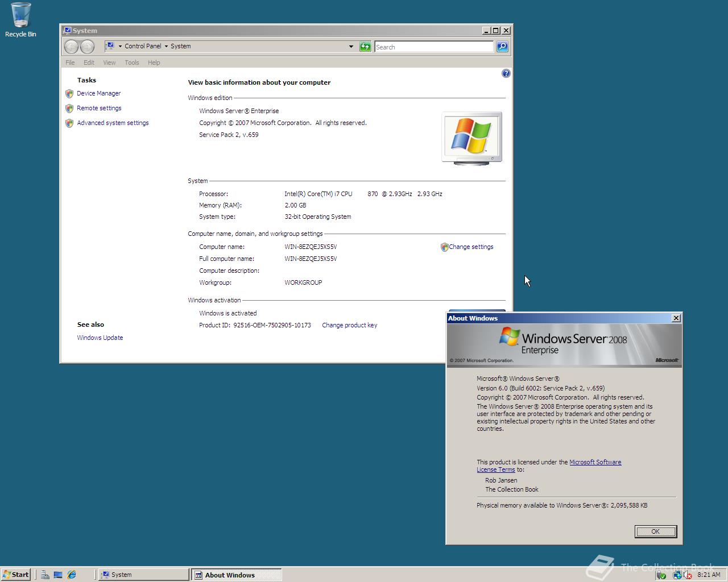Open Help via the blue question mark icon
The image size is (728, 582).
tap(506, 73)
